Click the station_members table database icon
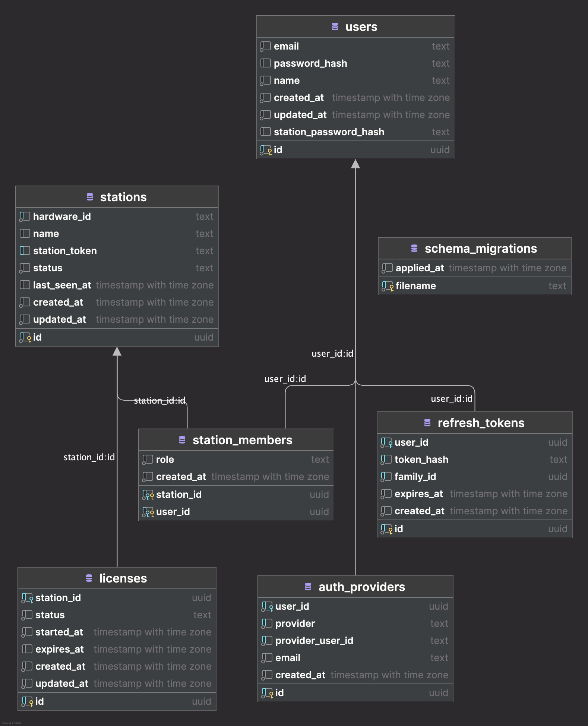 [x=182, y=440]
